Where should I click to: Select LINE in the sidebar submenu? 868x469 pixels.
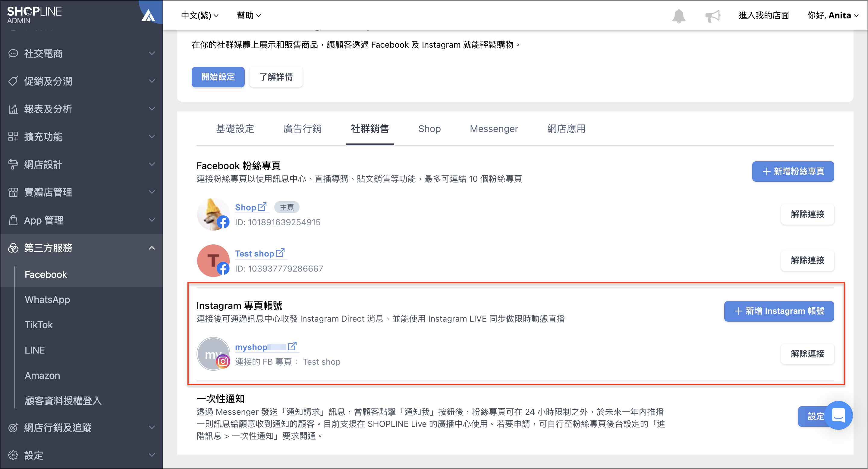(34, 351)
